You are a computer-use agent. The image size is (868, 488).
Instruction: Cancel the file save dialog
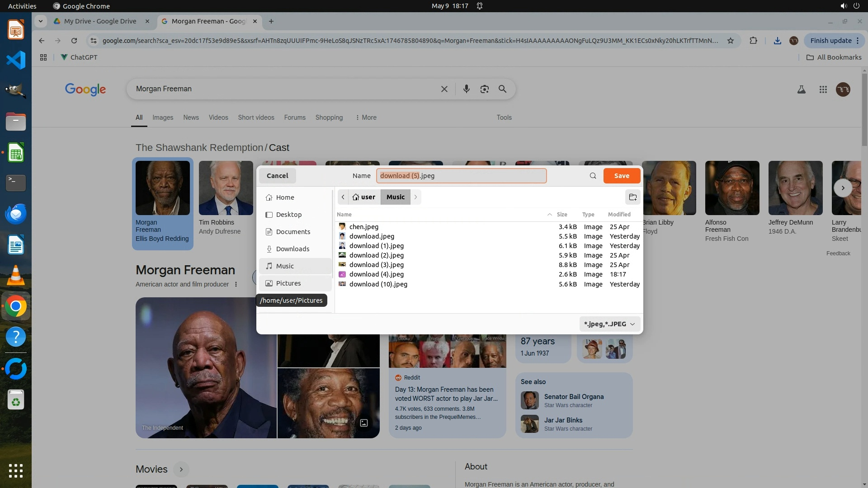(277, 176)
